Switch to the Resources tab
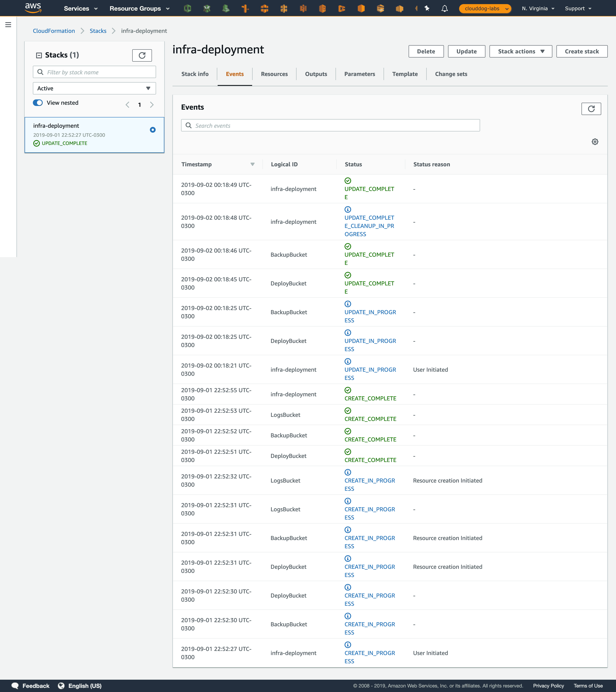 (274, 74)
